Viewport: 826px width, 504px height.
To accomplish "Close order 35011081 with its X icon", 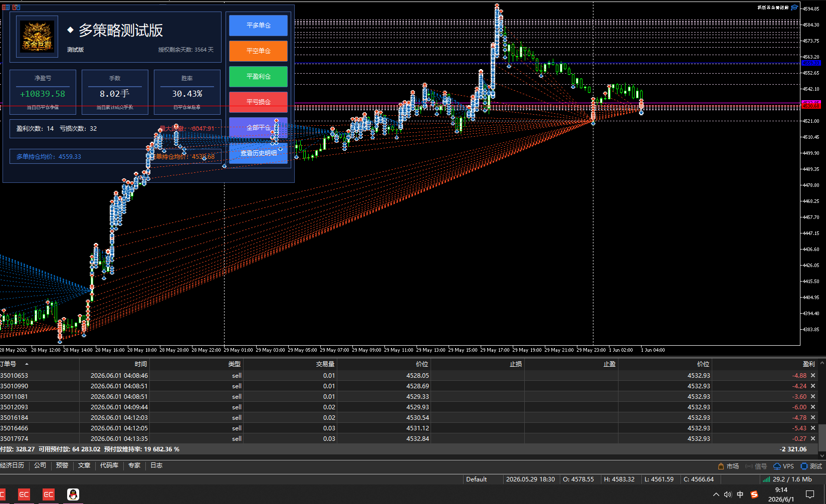I will pyautogui.click(x=813, y=396).
